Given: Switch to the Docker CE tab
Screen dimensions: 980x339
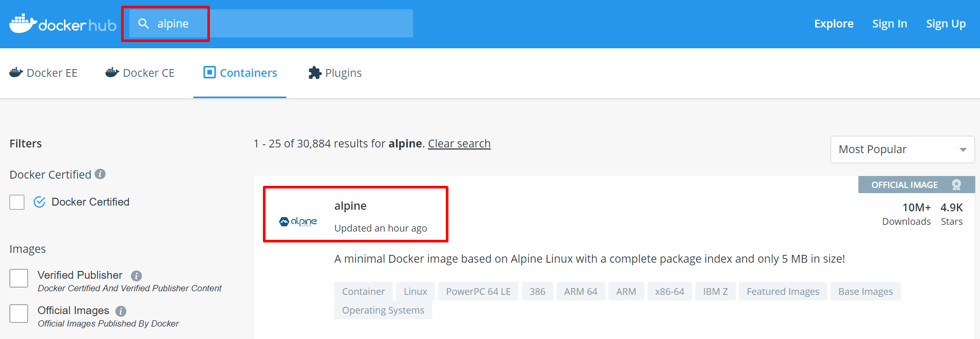Looking at the screenshot, I should point(140,73).
